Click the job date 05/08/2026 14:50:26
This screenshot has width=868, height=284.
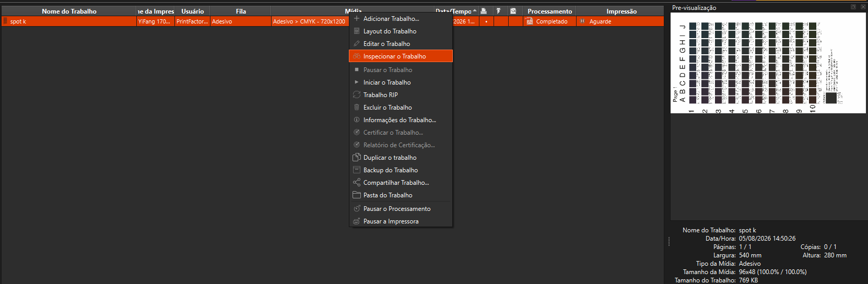(x=767, y=239)
